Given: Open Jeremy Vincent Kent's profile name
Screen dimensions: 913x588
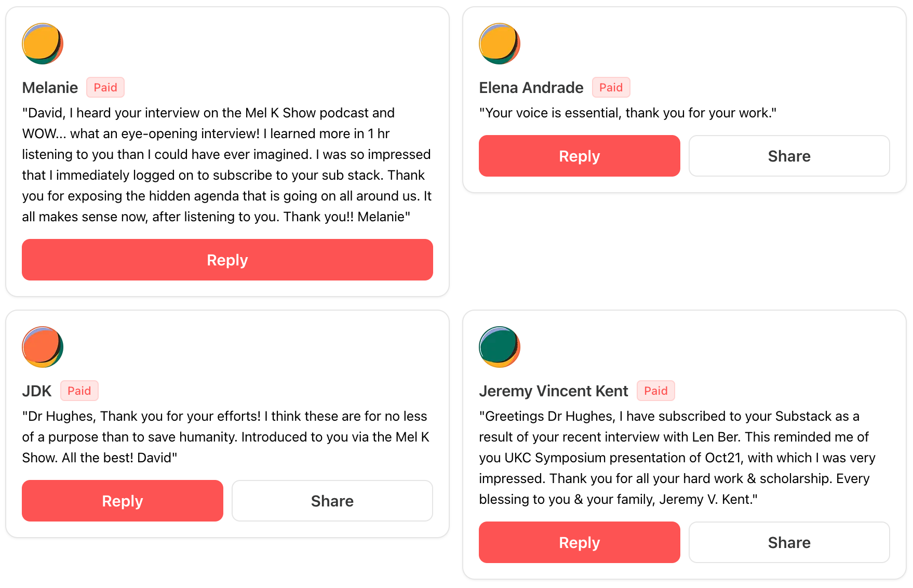Looking at the screenshot, I should click(x=553, y=391).
